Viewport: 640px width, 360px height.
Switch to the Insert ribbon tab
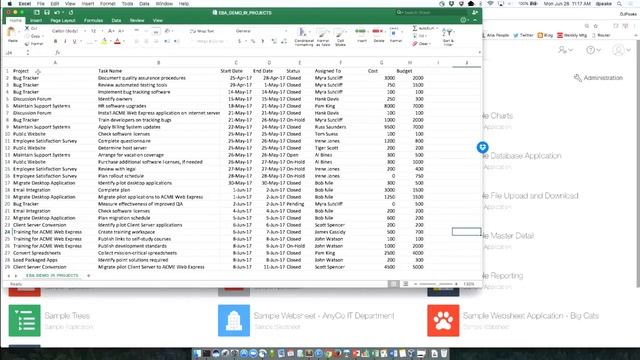(x=36, y=20)
